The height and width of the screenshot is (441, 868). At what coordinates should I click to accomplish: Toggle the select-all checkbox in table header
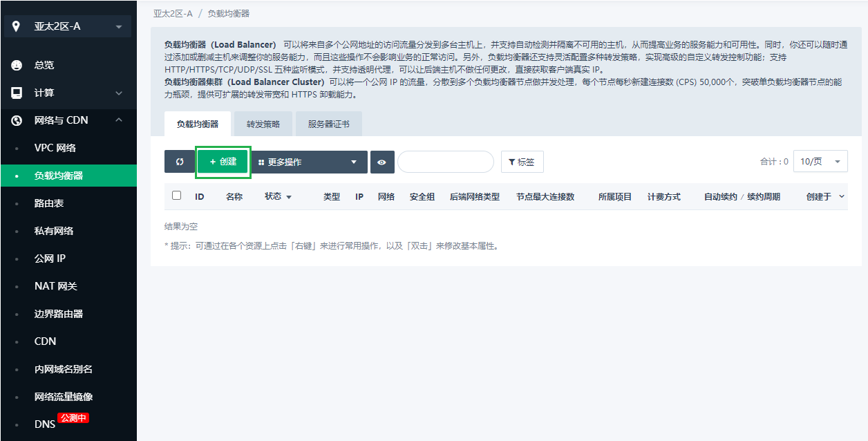177,196
